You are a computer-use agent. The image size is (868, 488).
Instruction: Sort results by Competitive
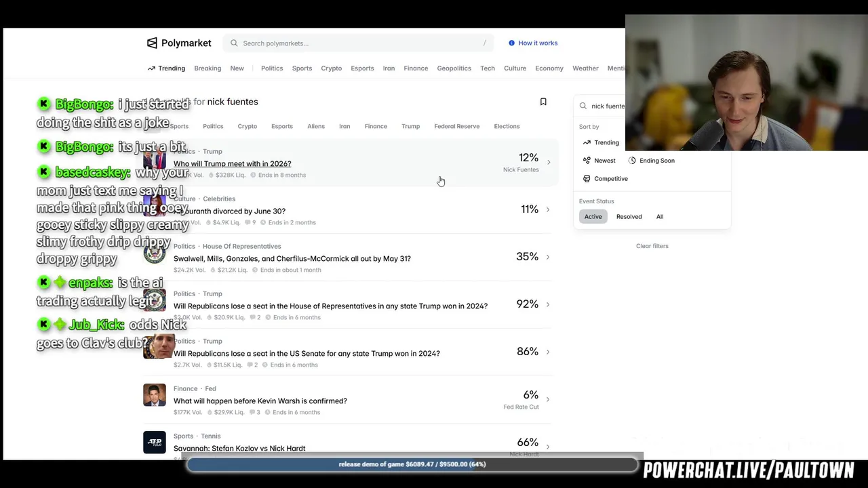click(606, 179)
